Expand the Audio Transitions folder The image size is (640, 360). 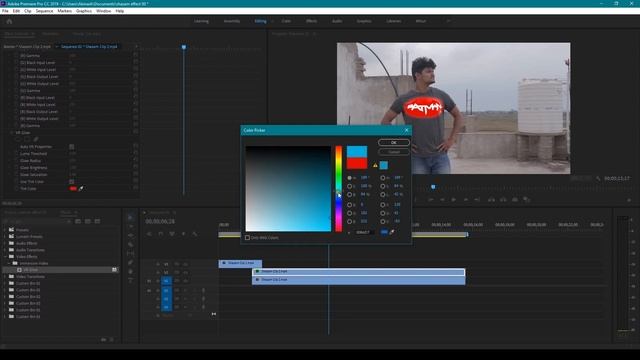click(5, 250)
